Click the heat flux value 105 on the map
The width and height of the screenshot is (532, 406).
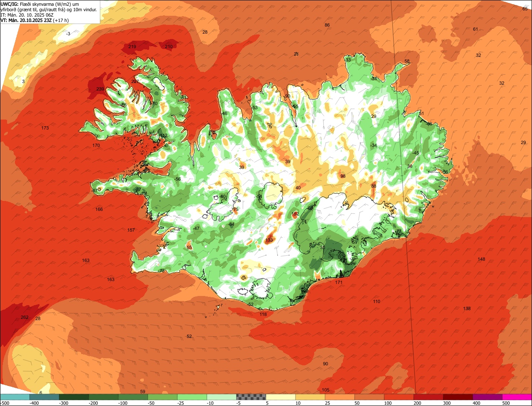pyautogui.click(x=325, y=390)
